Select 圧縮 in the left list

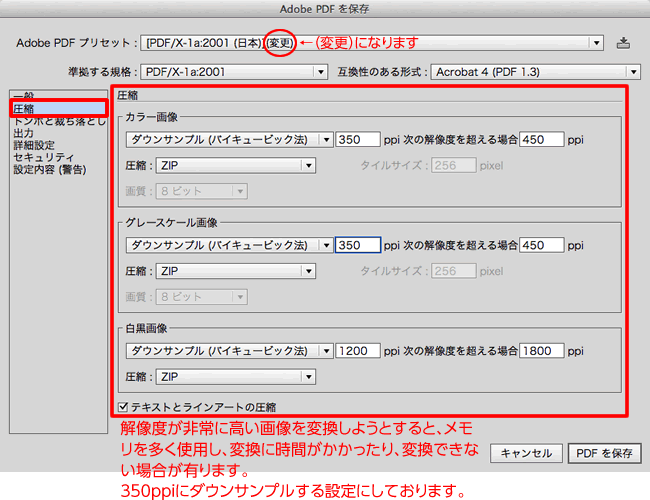pos(58,109)
